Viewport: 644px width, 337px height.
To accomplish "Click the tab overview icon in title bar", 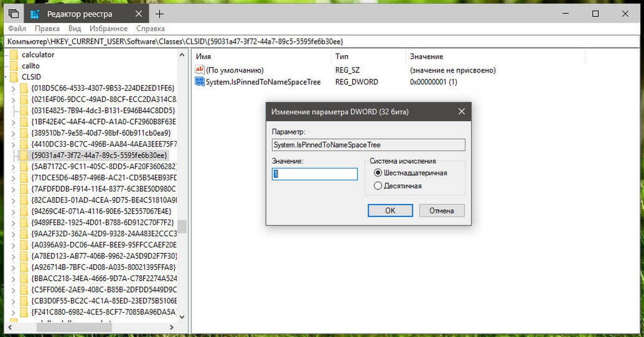I will pos(13,14).
